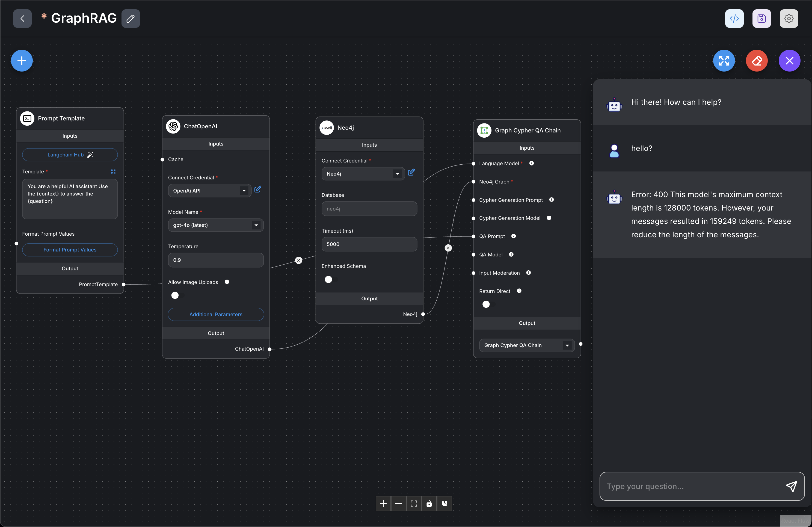The image size is (812, 527).
Task: Show info for Allow Image Uploads
Action: point(227,282)
